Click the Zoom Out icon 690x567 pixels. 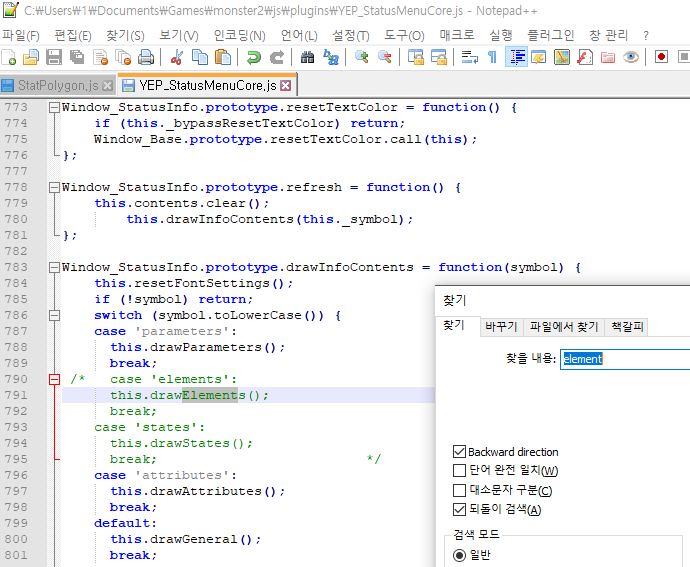[385, 57]
